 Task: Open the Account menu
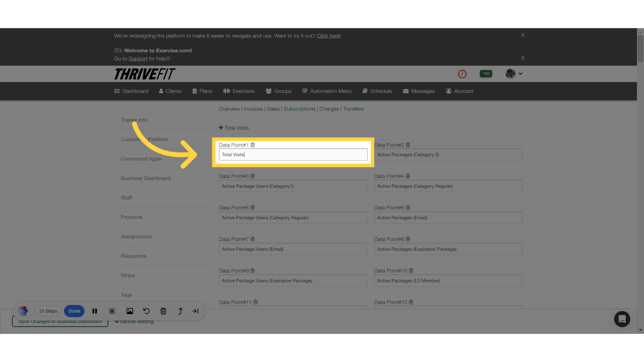tap(460, 91)
